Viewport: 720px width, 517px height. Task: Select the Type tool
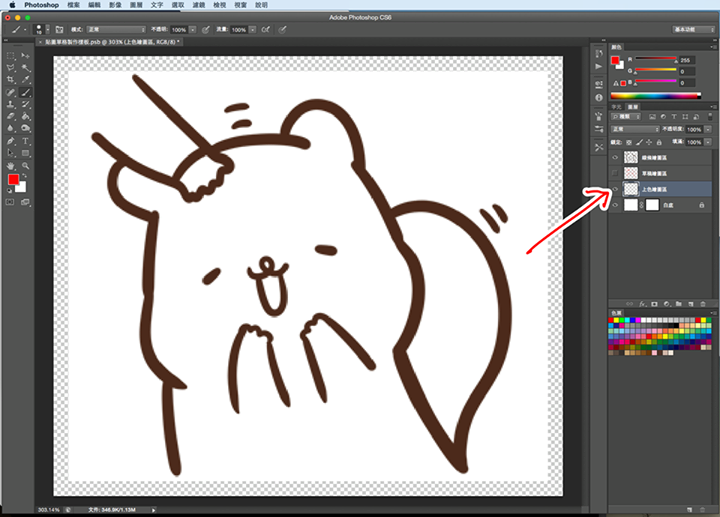coord(26,141)
